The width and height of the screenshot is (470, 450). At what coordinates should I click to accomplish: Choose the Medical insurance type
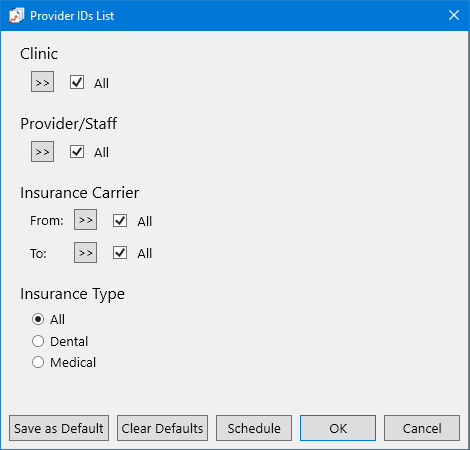[x=38, y=362]
